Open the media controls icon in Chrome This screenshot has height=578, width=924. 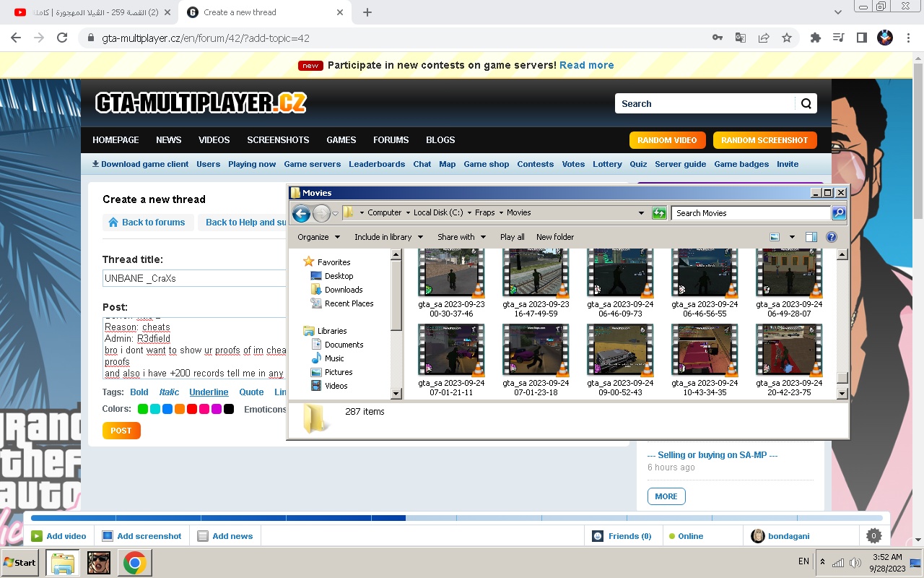(838, 38)
